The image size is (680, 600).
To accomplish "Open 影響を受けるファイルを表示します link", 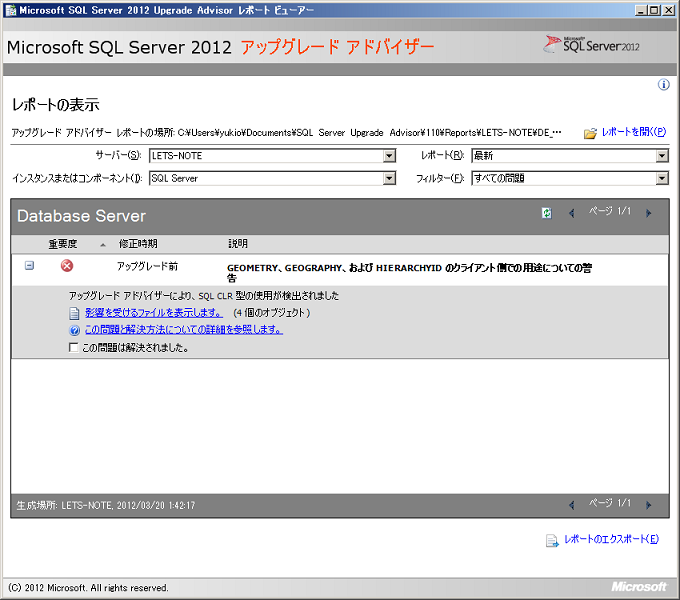I will [x=153, y=313].
